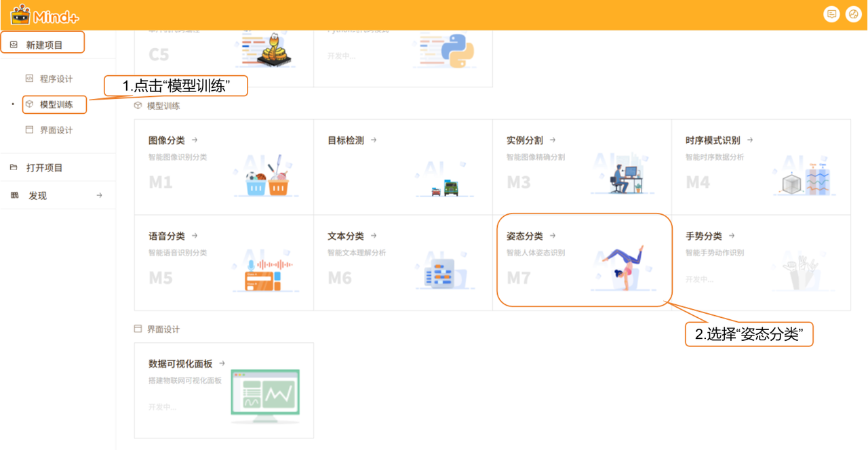
Task: Click the Mind+ logo icon
Action: coord(20,14)
